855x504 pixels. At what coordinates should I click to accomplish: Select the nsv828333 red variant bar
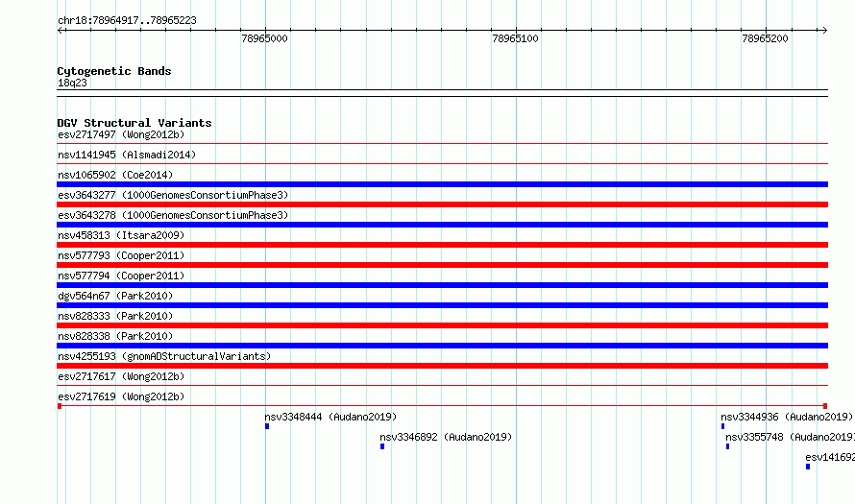point(442,325)
